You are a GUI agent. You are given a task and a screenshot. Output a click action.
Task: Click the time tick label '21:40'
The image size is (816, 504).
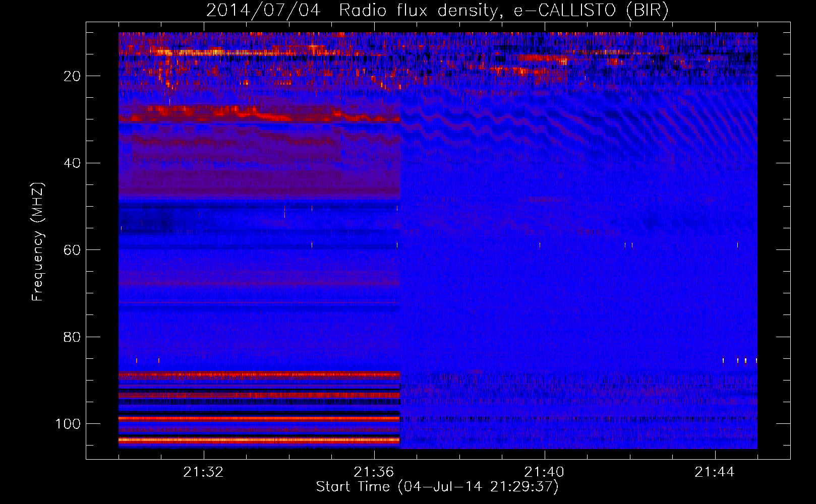544,472
